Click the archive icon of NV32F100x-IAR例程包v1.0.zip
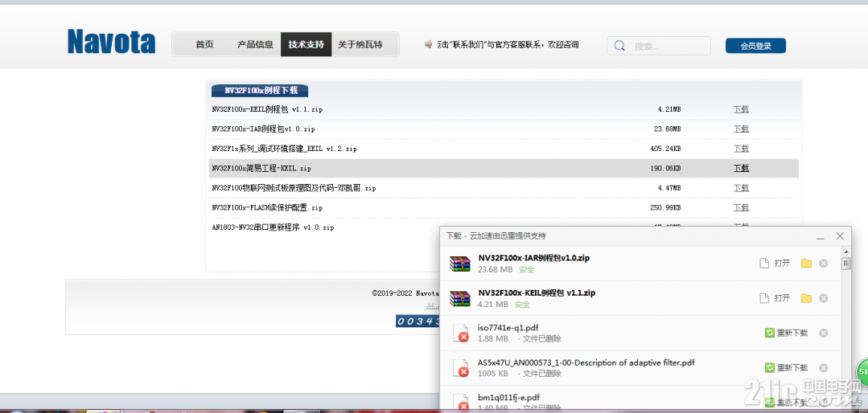The width and height of the screenshot is (868, 413). coord(459,264)
